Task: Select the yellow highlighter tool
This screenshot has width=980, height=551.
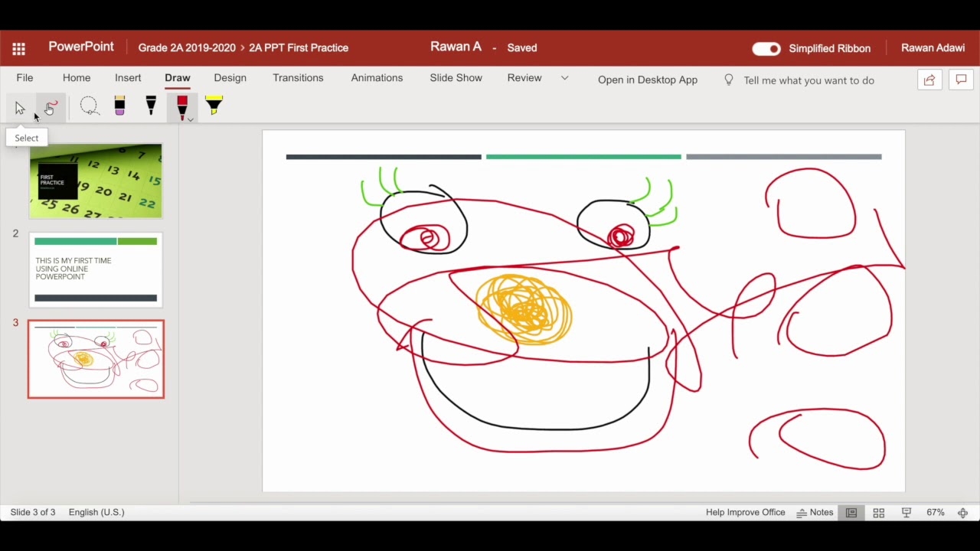Action: pos(214,106)
